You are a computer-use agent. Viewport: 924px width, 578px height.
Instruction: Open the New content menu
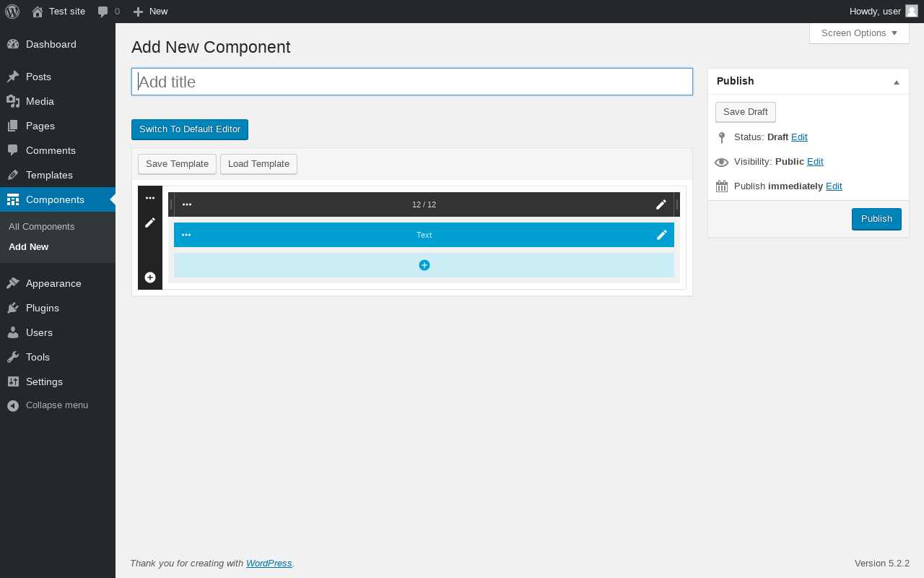click(150, 12)
